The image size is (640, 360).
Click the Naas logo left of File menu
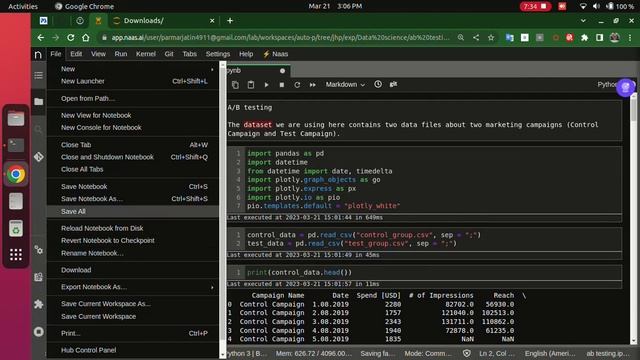pos(38,54)
